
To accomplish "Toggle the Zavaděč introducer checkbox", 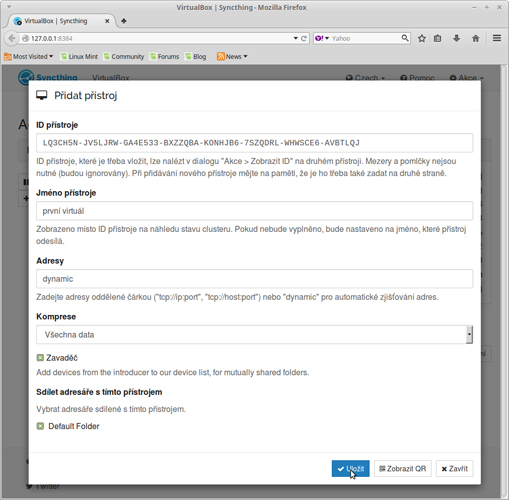I will pyautogui.click(x=40, y=358).
